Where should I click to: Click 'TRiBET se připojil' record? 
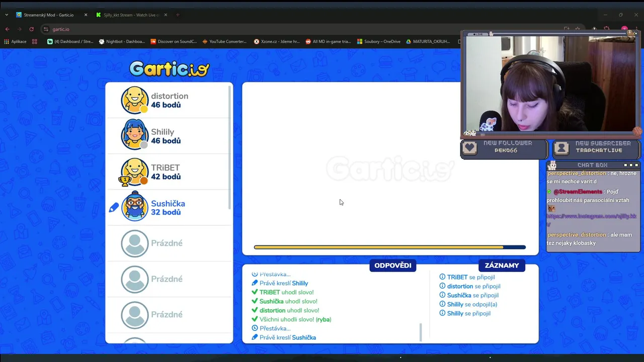[467, 277]
